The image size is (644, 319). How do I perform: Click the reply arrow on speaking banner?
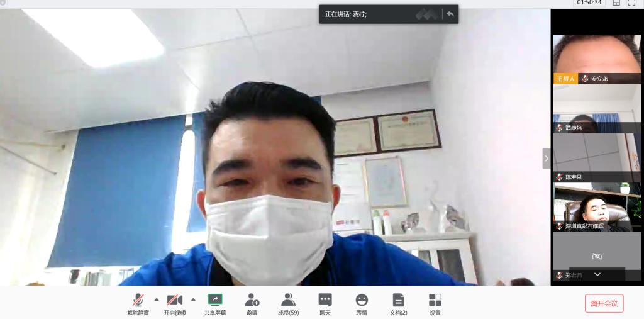[450, 14]
